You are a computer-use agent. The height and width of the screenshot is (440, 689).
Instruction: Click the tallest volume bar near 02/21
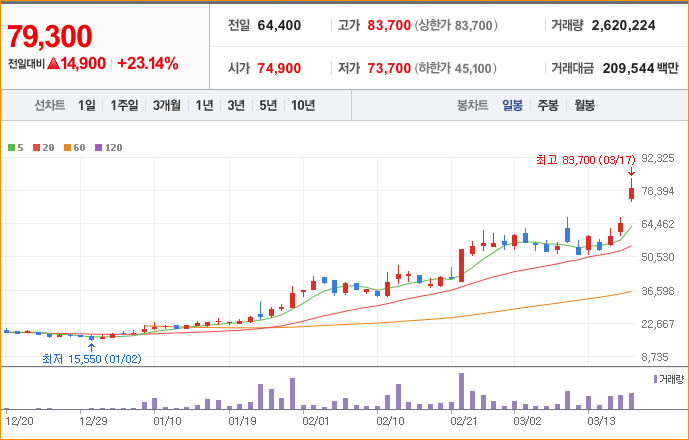point(461,391)
